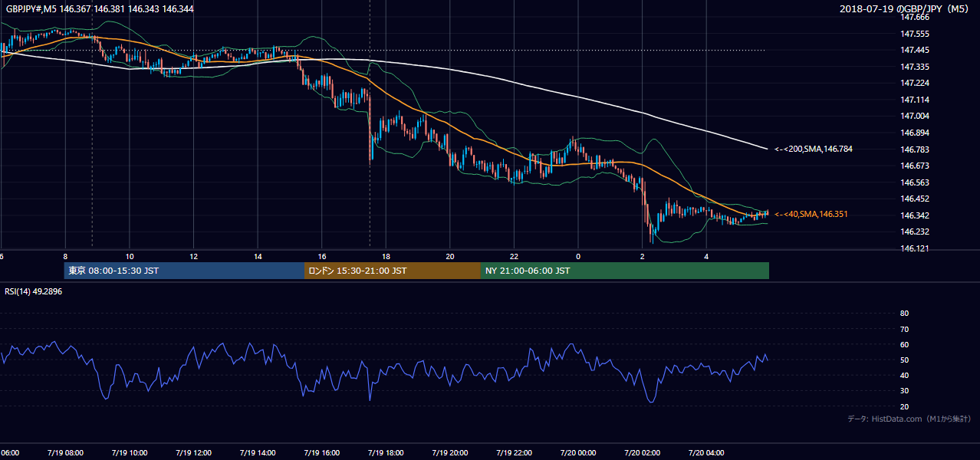
Task: Click the GBPJPY#,M5 price header text
Action: coord(100,9)
